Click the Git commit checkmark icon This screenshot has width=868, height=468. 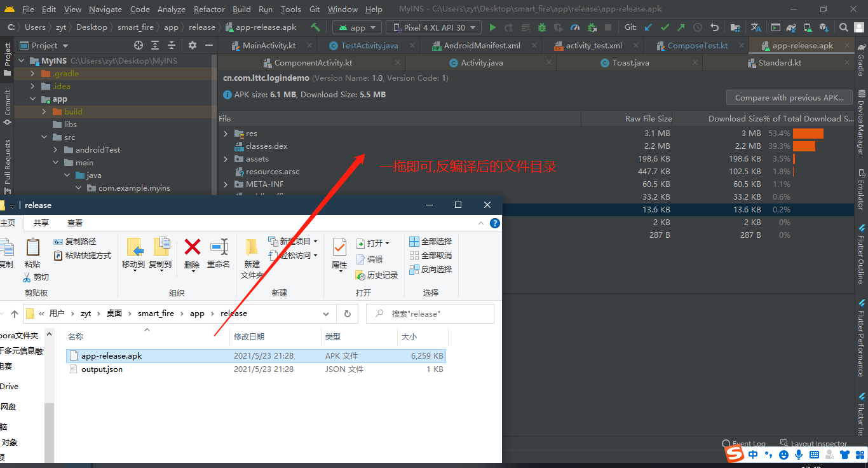point(665,27)
